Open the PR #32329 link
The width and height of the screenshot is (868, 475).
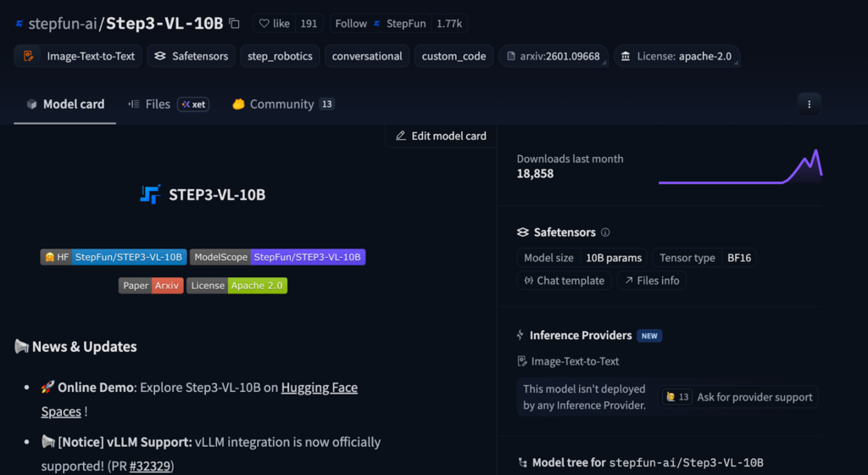pyautogui.click(x=151, y=466)
